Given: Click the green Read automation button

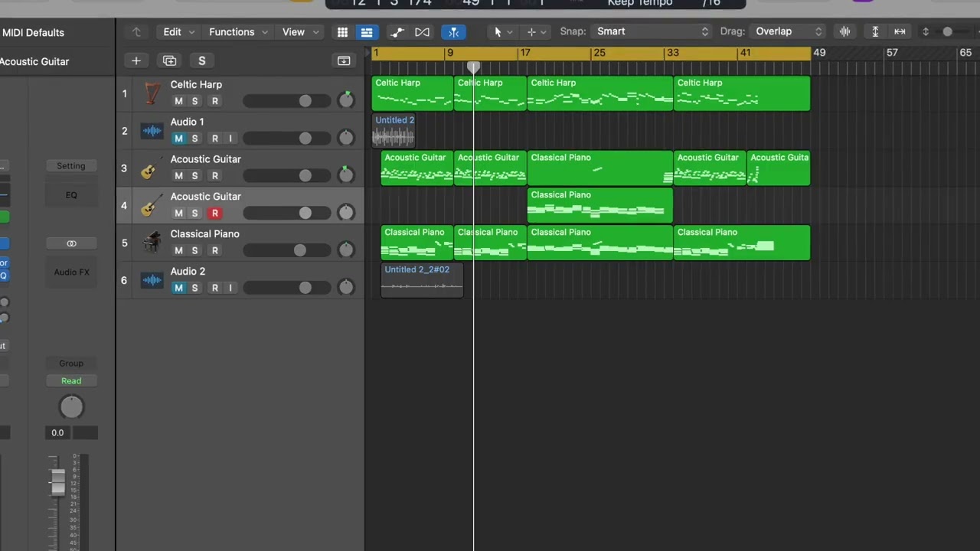Looking at the screenshot, I should [x=71, y=381].
